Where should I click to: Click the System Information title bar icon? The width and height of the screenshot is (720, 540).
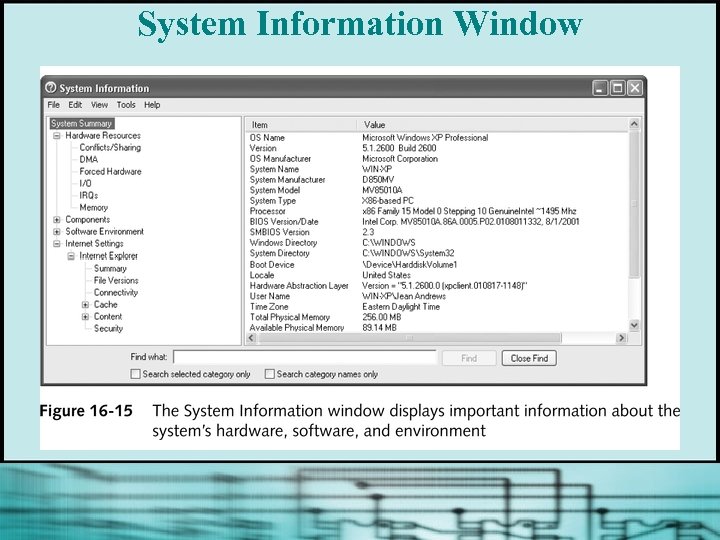(x=51, y=87)
